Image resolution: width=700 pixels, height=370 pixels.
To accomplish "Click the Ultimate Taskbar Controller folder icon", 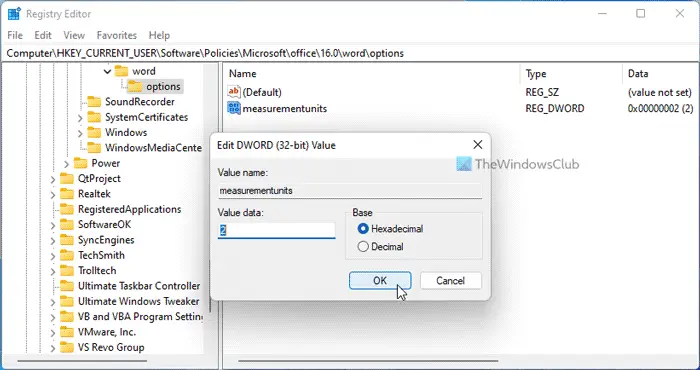I will pos(67,286).
